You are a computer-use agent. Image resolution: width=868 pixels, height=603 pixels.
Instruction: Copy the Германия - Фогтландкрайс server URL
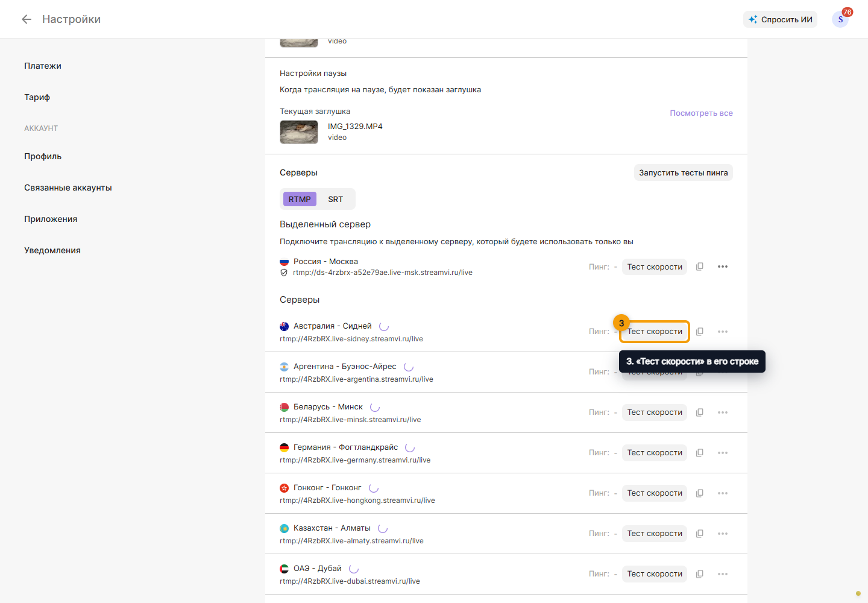point(700,453)
